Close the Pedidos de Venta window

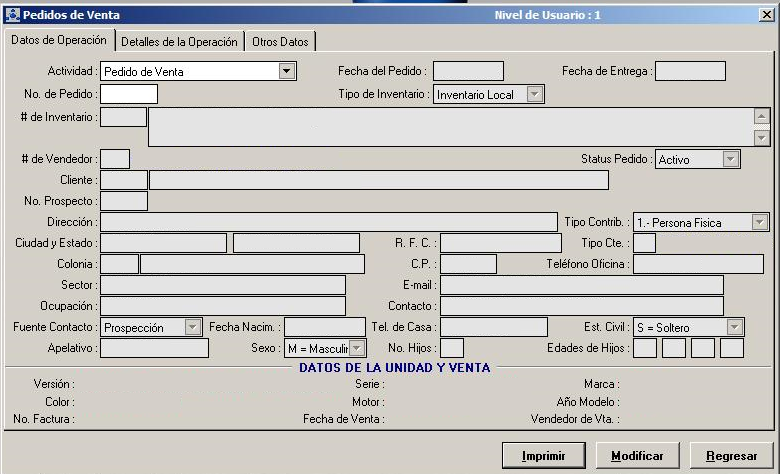766,15
